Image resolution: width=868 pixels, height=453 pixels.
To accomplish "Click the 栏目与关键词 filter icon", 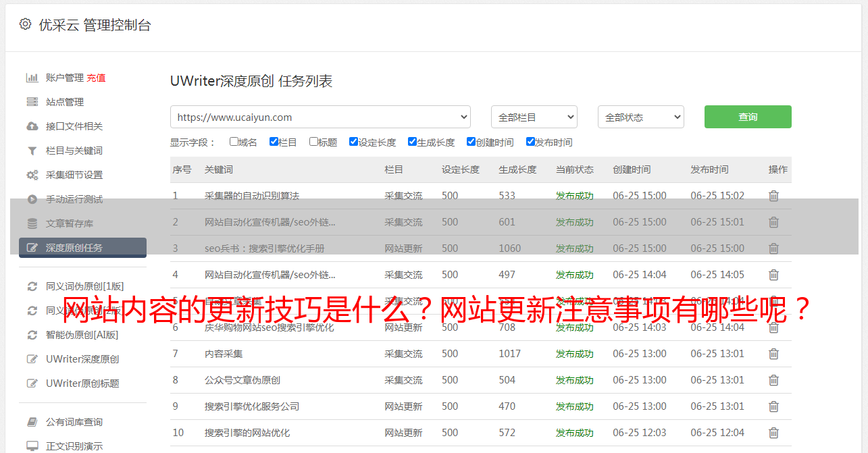I will point(32,151).
